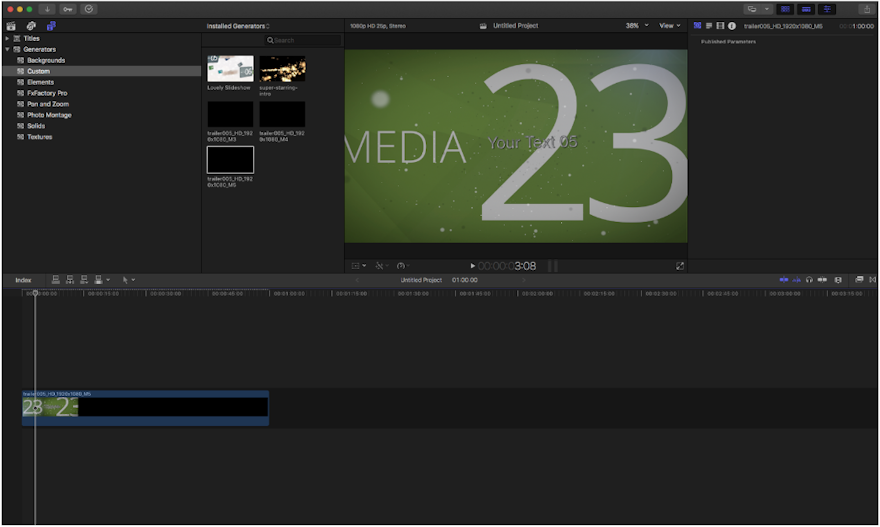Click the Share export icon

866,9
